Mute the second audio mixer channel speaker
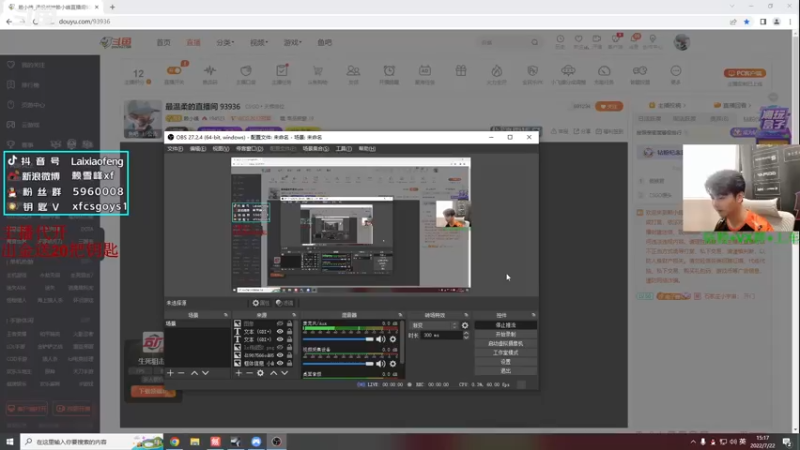The width and height of the screenshot is (800, 450). click(x=381, y=364)
